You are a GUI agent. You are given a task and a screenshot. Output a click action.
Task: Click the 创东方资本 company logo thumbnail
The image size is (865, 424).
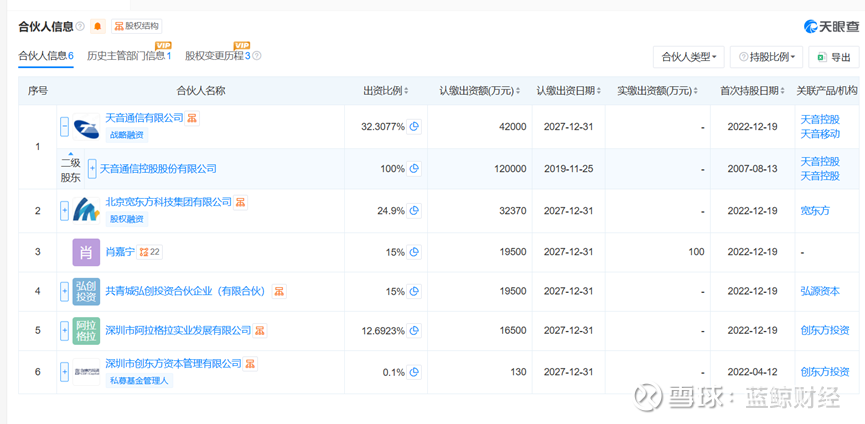86,372
